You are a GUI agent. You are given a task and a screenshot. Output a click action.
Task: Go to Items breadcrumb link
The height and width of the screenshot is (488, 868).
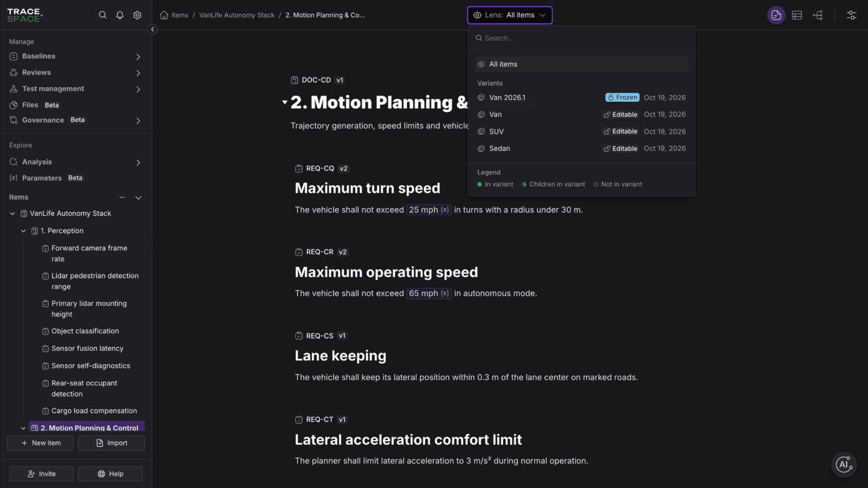coord(180,15)
